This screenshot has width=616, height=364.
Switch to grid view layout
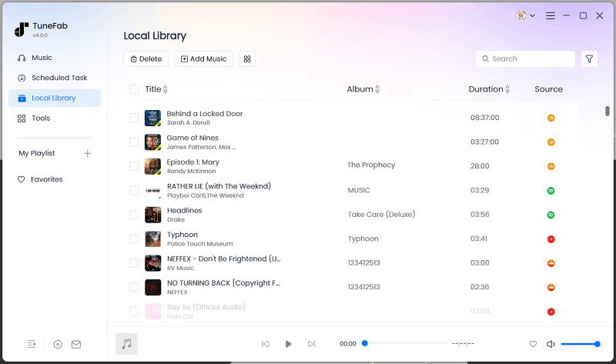(x=246, y=58)
